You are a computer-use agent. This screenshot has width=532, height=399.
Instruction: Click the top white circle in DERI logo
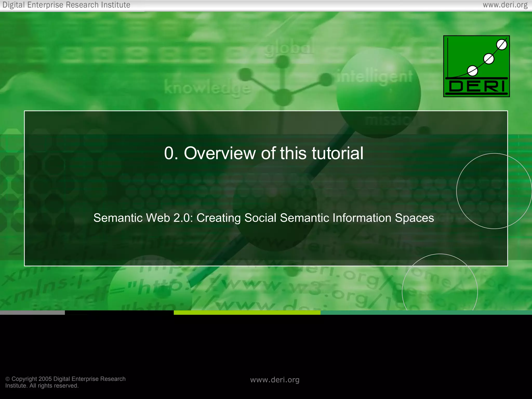pos(502,45)
